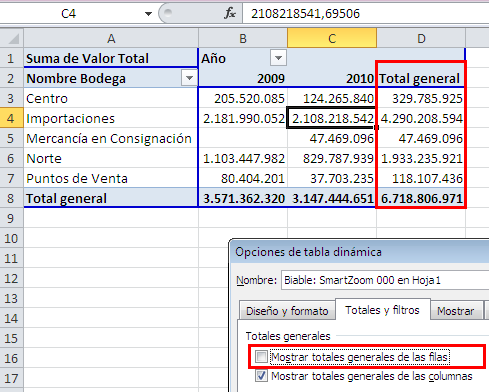Toggle Mostrar totales generales de las columnas
The image size is (489, 392).
coord(261,376)
